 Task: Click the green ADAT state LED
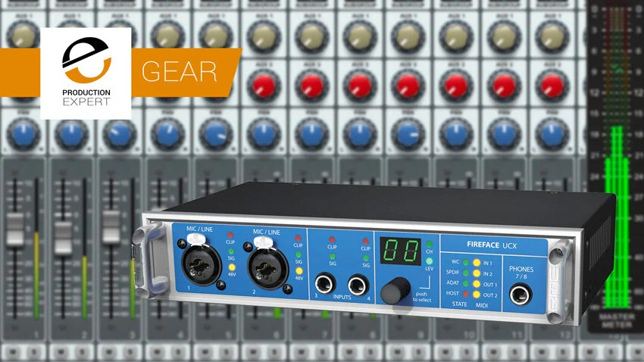[x=466, y=283]
